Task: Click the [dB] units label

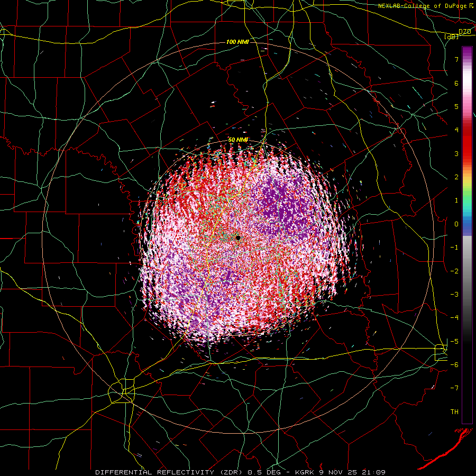Action: tap(452, 36)
